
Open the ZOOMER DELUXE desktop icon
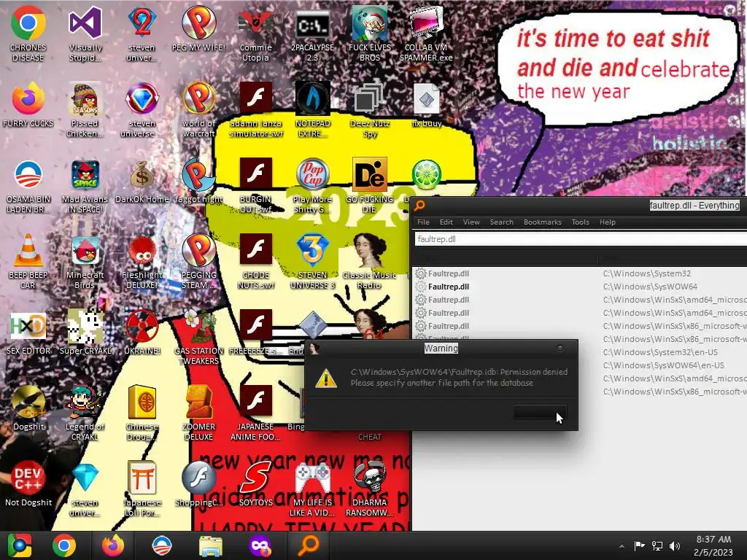(x=198, y=413)
